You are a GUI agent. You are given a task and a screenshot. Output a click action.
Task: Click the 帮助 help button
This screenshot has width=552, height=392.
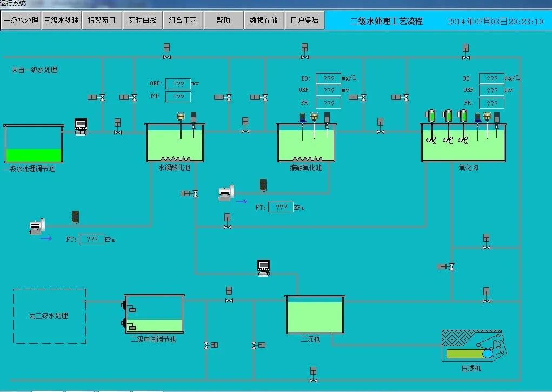pos(223,20)
